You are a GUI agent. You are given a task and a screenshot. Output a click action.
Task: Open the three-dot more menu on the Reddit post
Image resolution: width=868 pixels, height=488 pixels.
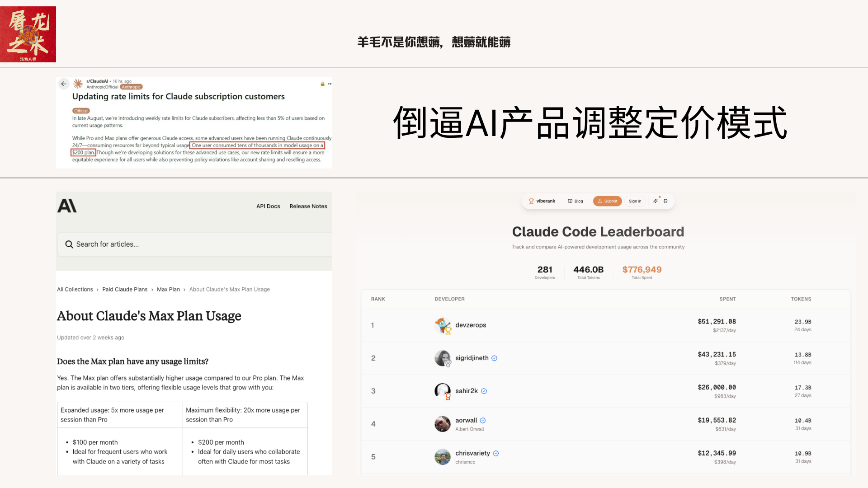(330, 84)
